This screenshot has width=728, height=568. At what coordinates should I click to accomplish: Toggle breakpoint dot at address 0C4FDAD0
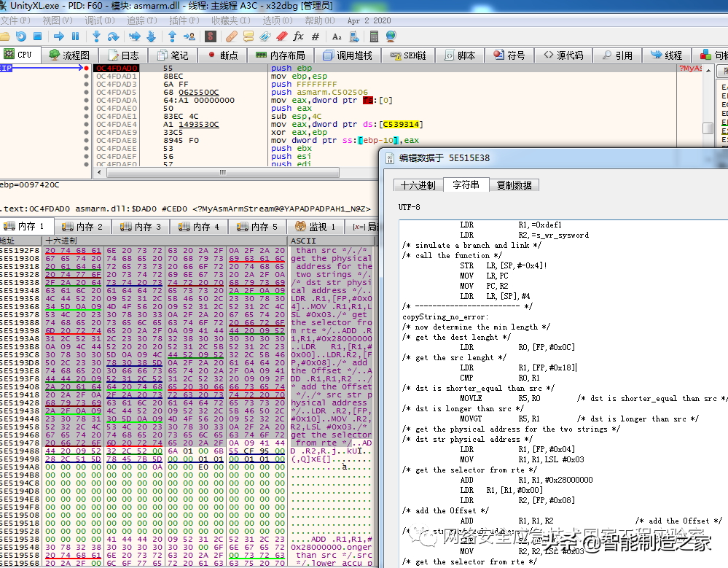pos(87,68)
